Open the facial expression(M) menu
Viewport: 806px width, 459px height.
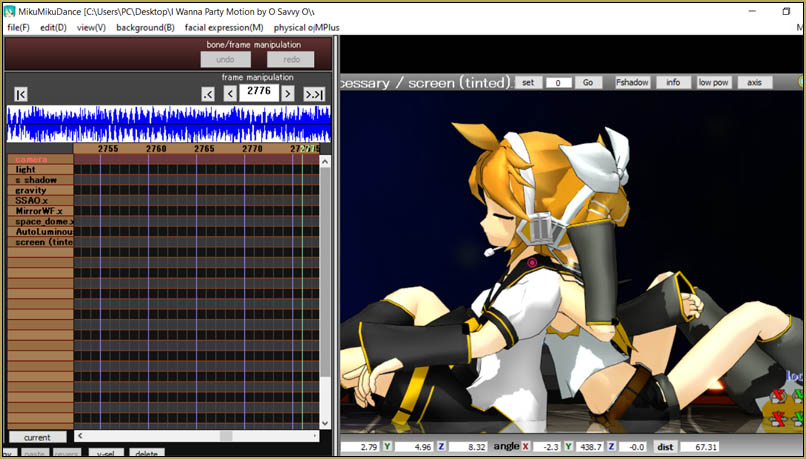[x=224, y=28]
